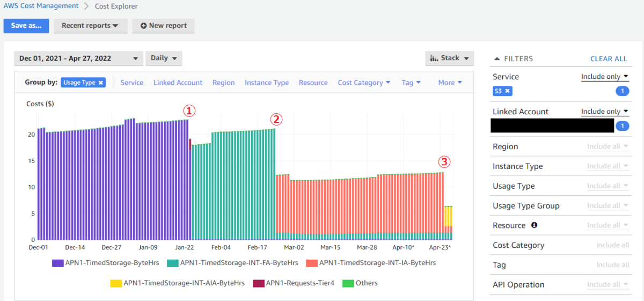The width and height of the screenshot is (644, 301).
Task: Click the Dec-01 x-axis date label
Action: pyautogui.click(x=38, y=247)
